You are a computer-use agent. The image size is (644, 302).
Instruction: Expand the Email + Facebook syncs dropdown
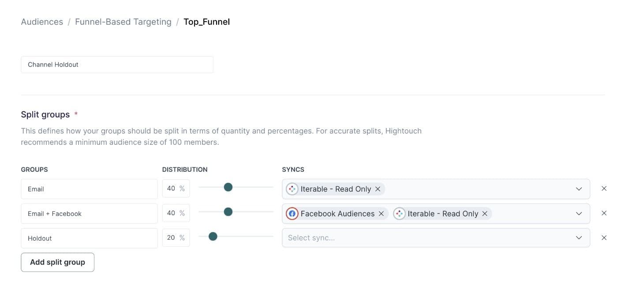579,213
